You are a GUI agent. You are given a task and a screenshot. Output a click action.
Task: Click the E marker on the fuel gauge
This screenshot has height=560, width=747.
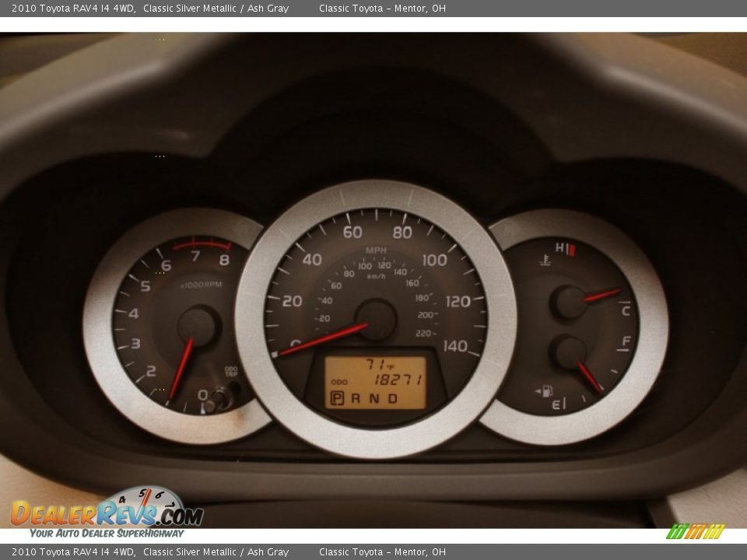coord(557,402)
